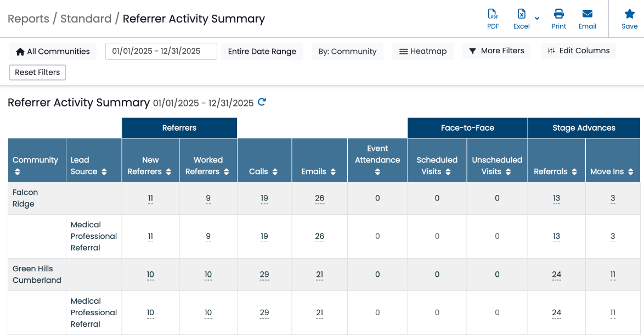Sort the table by Calls column
Screen dimensions: 644x335
tap(263, 171)
